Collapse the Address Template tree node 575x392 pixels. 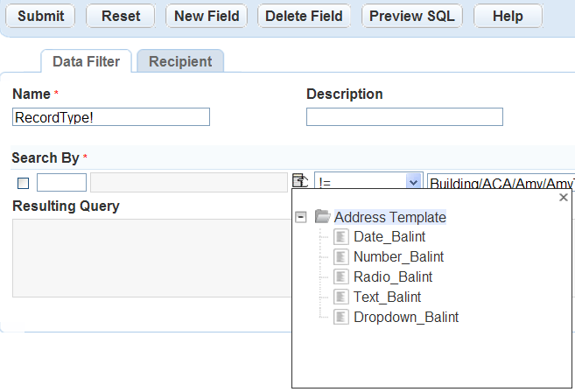(x=301, y=217)
